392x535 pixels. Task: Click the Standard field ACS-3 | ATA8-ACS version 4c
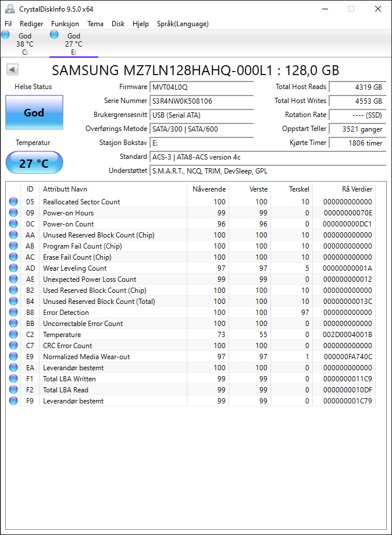click(x=268, y=157)
